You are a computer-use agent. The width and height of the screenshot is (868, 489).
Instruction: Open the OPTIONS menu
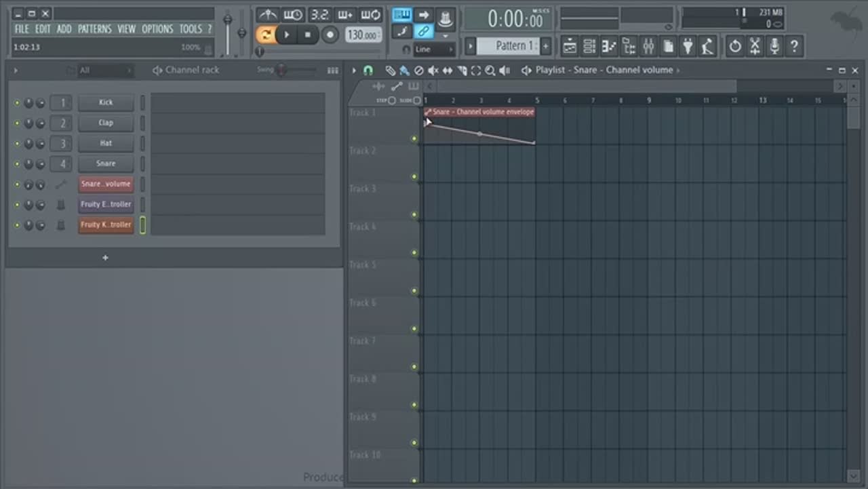[157, 29]
